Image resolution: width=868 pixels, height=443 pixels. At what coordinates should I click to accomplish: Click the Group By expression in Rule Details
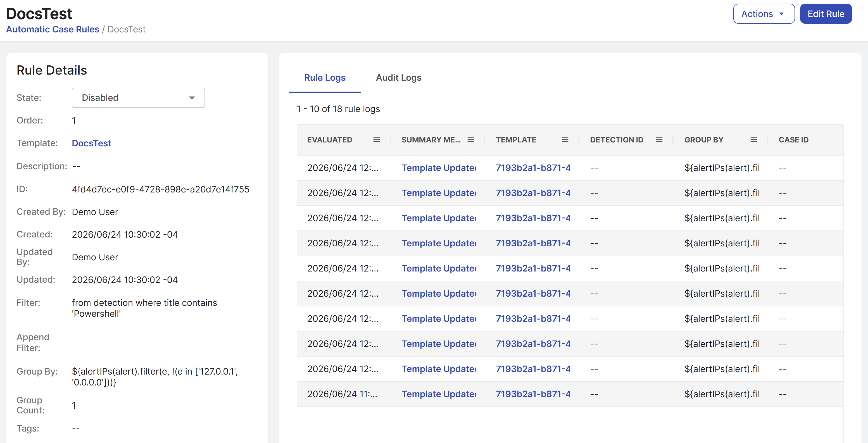(155, 377)
